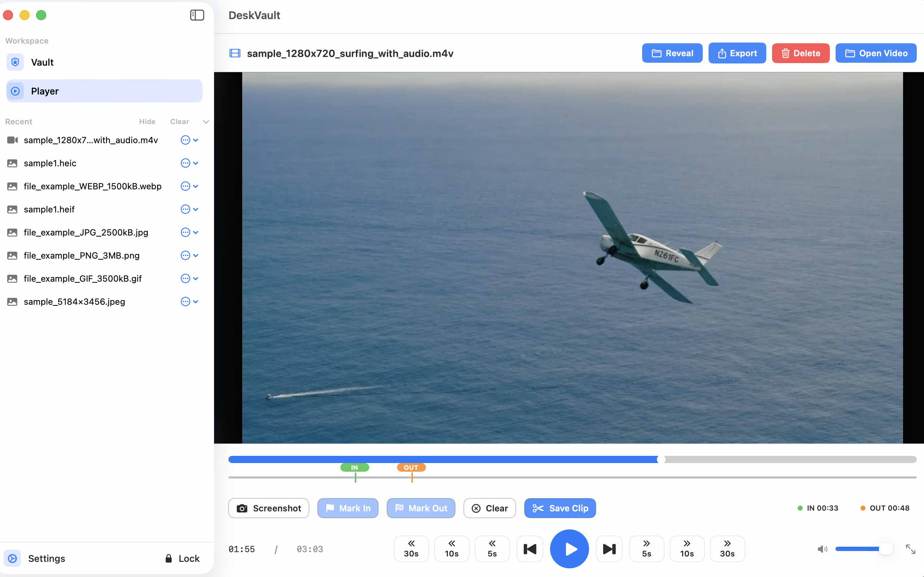Collapse the Recent section chevron
This screenshot has width=924, height=577.
(206, 122)
